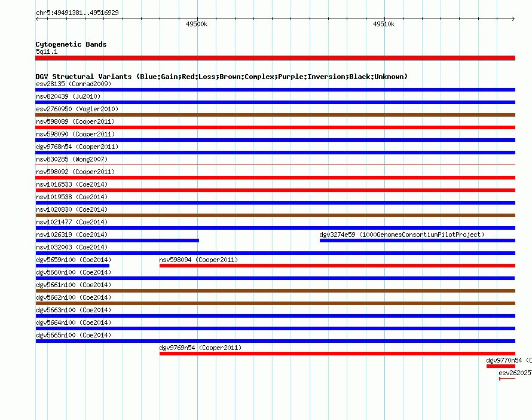
Task: Select the nsv598092 (Cooper2011) label
Action: pos(75,172)
